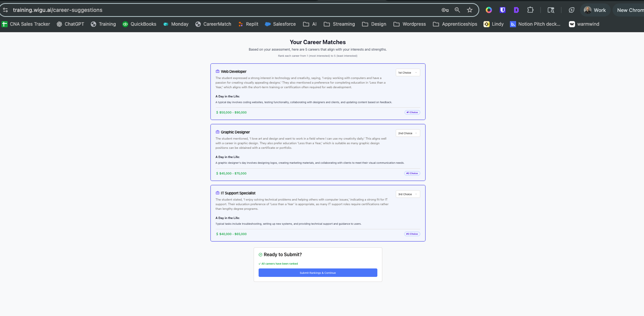Click the IT Support Specialist career icon

218,193
